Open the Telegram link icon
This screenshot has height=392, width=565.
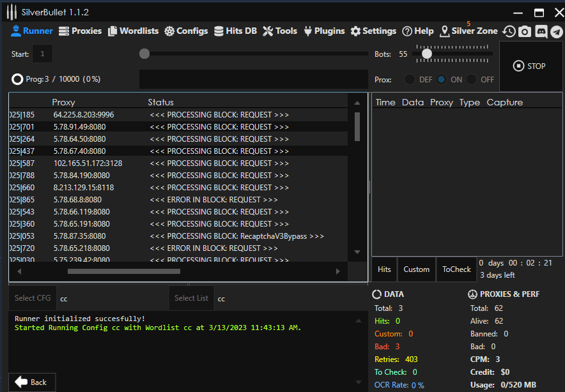tap(557, 31)
